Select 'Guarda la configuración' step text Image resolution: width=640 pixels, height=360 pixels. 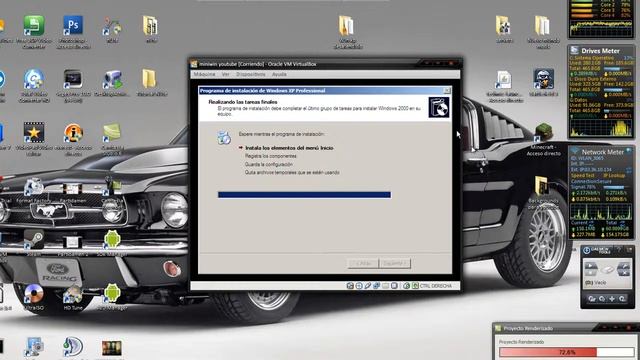pyautogui.click(x=269, y=164)
